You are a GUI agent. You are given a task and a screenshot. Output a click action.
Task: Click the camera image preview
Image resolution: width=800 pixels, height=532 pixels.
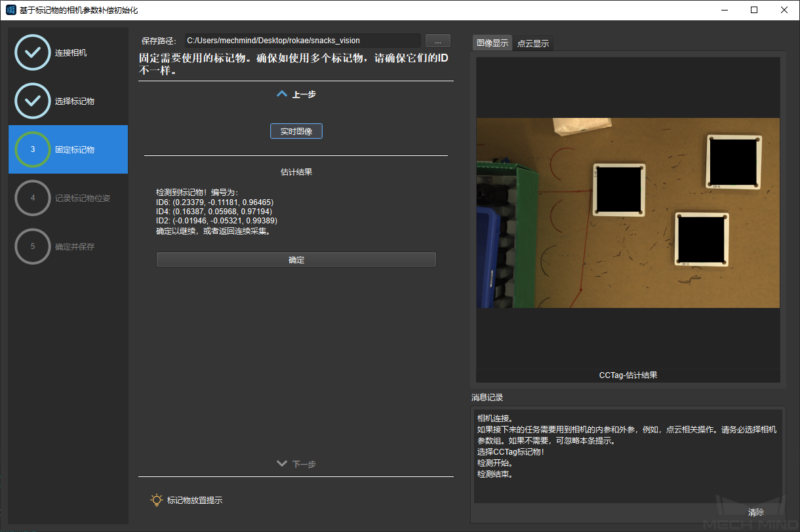point(628,213)
